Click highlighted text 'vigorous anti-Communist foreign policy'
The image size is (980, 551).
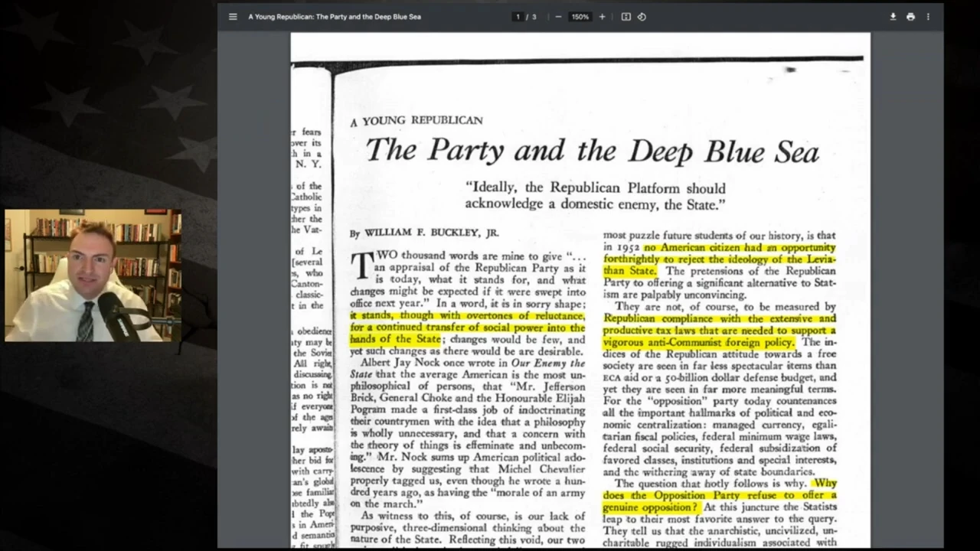pos(700,342)
